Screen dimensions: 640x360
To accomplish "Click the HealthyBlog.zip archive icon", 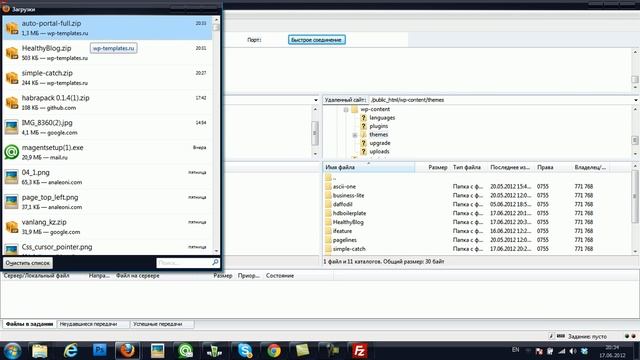I will [x=12, y=53].
